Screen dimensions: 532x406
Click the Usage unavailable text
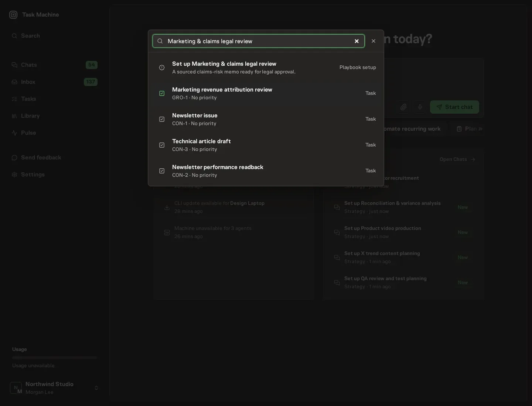pos(33,366)
